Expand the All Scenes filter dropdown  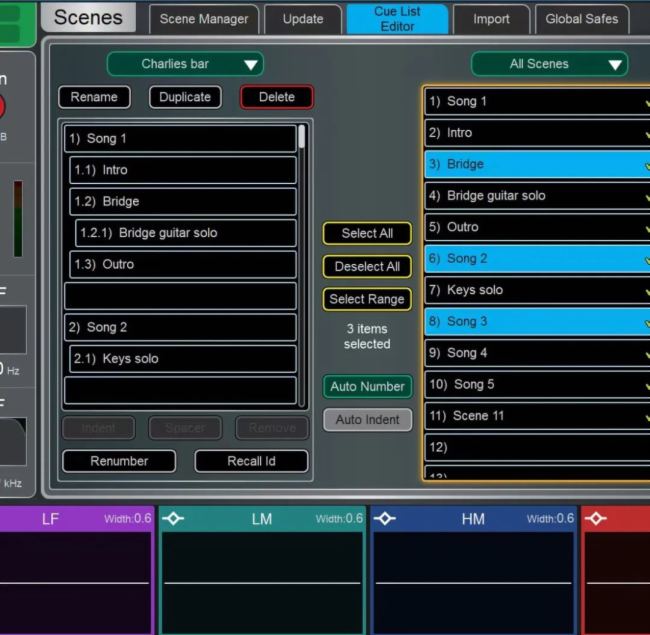tap(549, 64)
